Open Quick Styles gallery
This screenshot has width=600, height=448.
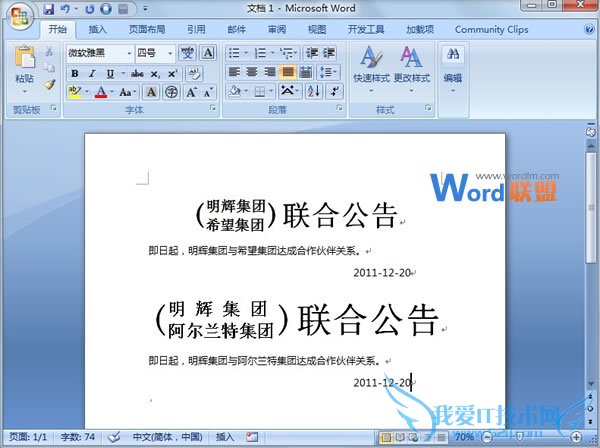371,69
